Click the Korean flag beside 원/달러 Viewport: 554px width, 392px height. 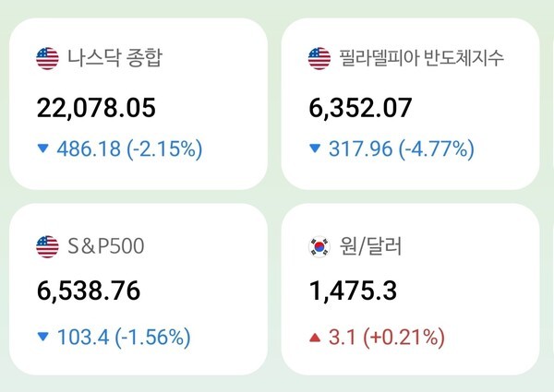coord(319,246)
